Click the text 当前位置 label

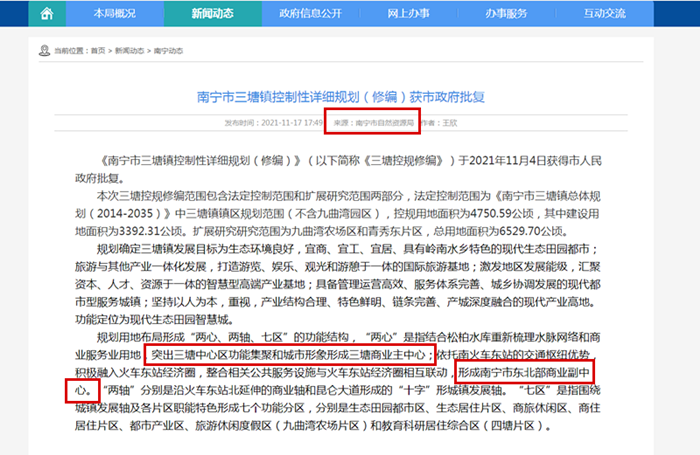[x=69, y=51]
